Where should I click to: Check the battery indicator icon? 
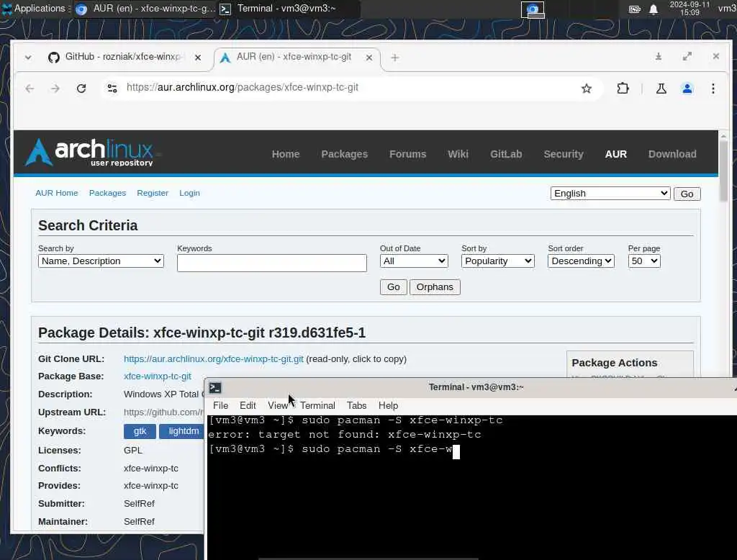pos(635,9)
